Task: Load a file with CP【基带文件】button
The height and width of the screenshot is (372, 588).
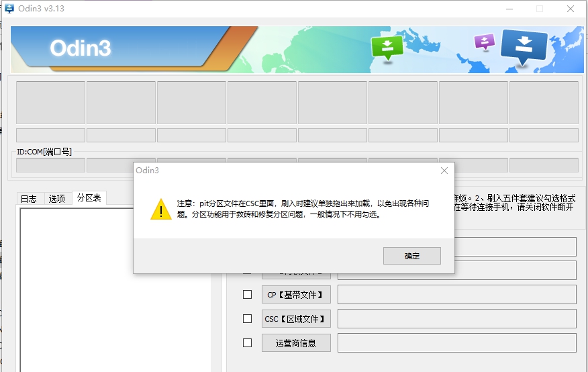Action: 296,295
